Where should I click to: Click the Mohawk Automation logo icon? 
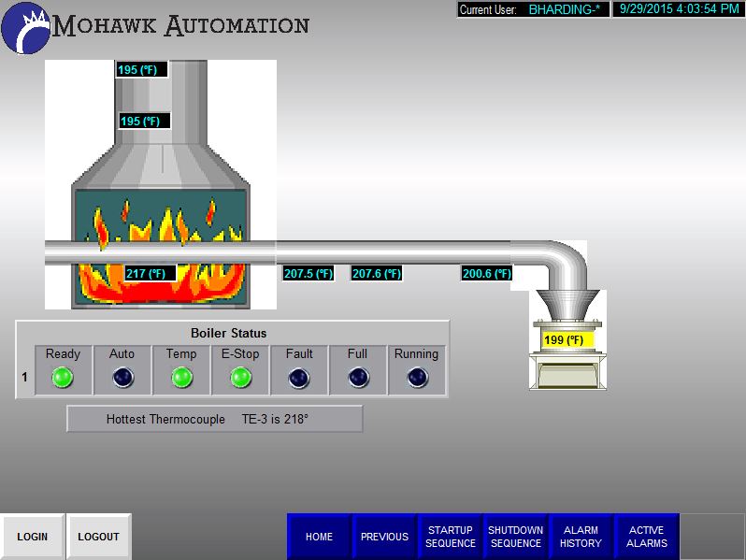point(25,28)
